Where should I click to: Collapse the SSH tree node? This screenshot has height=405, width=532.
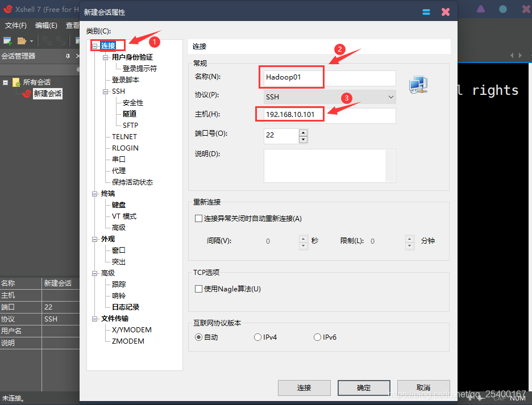[x=106, y=91]
